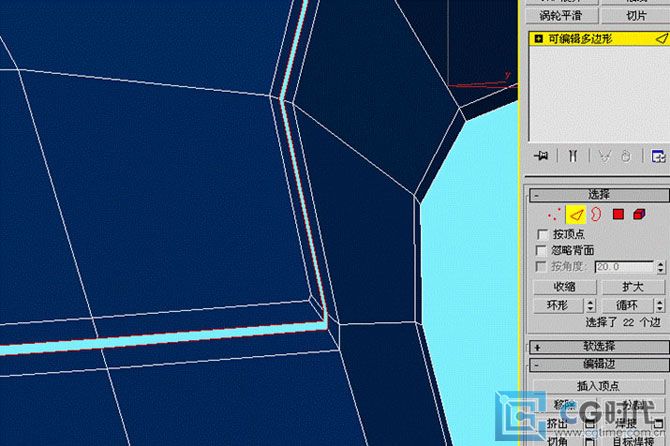This screenshot has width=670, height=446.
Task: Click the Pin Stack pushpin icon
Action: (541, 156)
